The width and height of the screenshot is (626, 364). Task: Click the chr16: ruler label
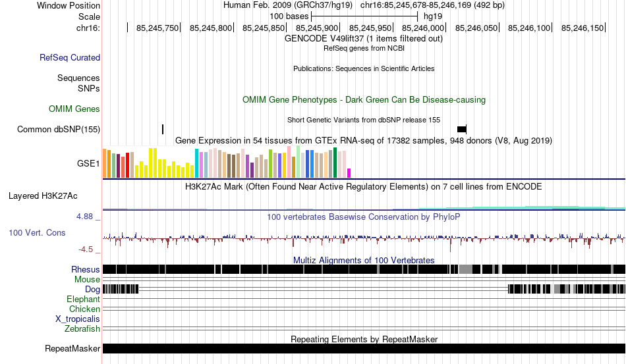88,28
